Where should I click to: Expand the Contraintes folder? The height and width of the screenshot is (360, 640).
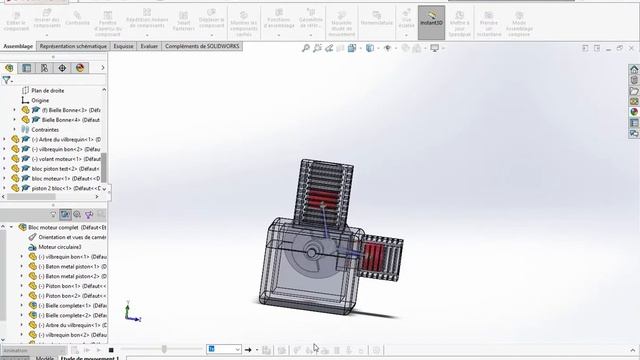(15, 130)
